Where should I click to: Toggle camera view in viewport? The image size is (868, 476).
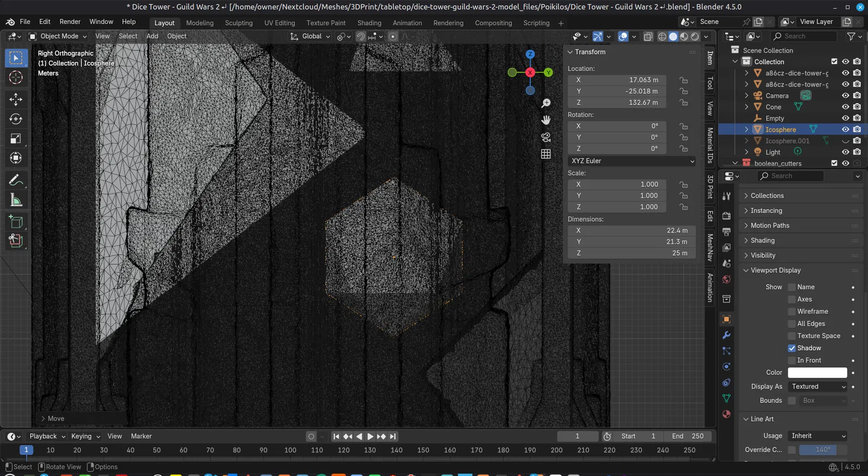coord(546,137)
